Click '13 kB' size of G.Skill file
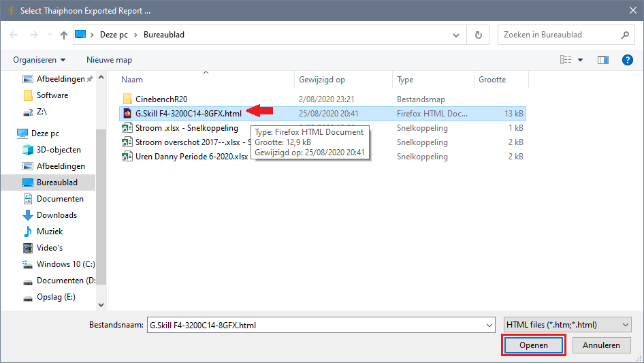The height and width of the screenshot is (363, 644). (514, 114)
